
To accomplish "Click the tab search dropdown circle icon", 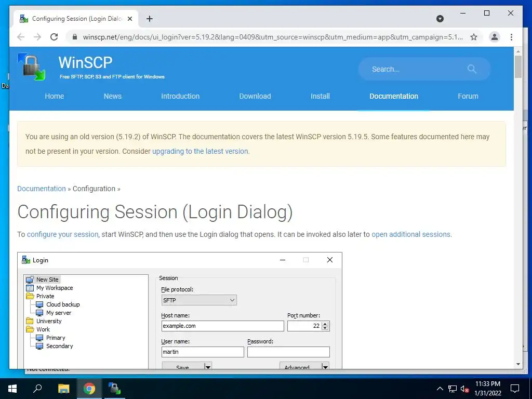I will [440, 19].
